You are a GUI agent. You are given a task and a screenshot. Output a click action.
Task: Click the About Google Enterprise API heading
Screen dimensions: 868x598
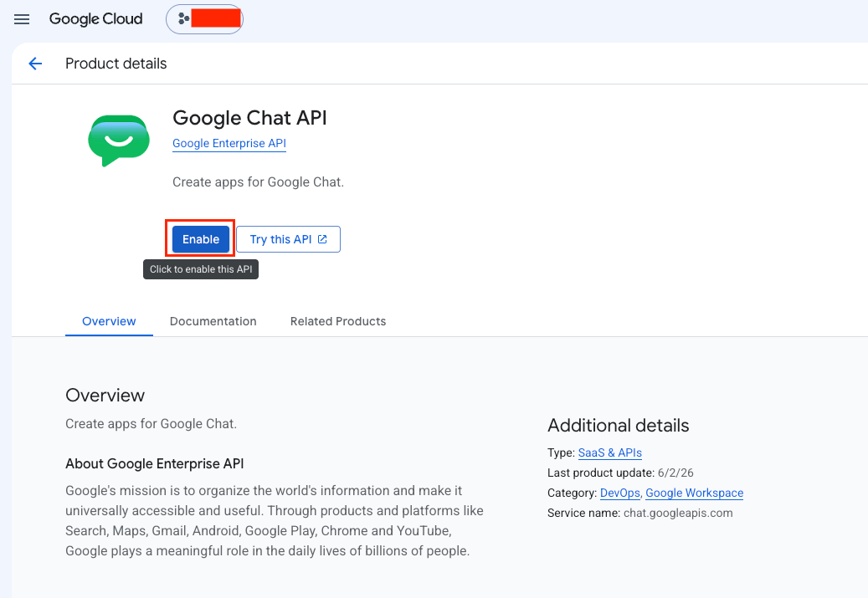pyautogui.click(x=155, y=463)
